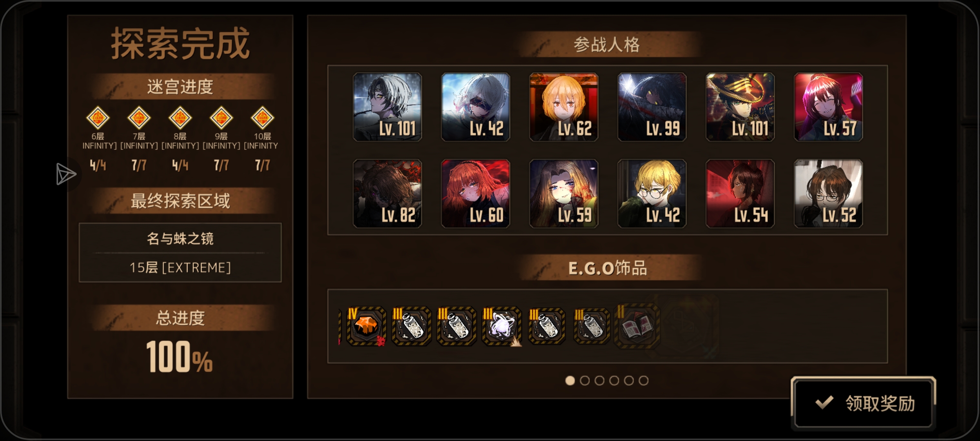Image resolution: width=980 pixels, height=441 pixels.
Task: Select the tier II red book E.G.O gift
Action: [637, 326]
